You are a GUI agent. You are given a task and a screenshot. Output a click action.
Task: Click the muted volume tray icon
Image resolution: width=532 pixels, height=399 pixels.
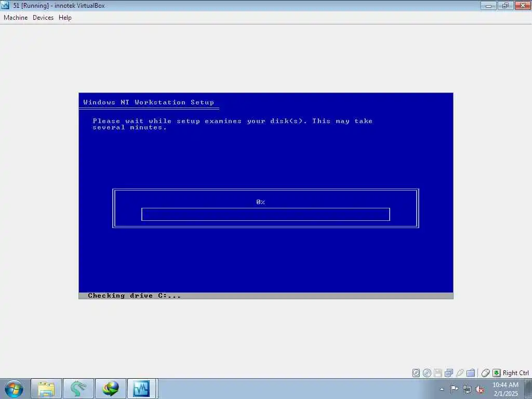coord(480,389)
